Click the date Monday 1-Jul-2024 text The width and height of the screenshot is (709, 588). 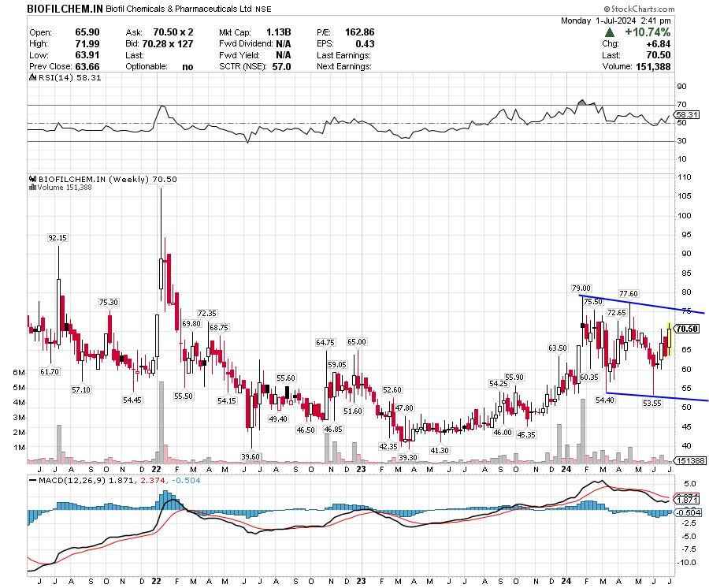point(598,20)
